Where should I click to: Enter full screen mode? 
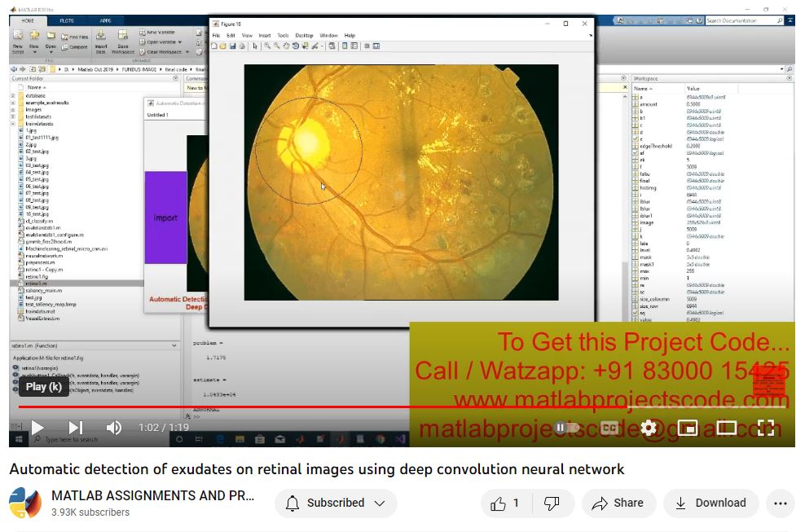tap(765, 427)
